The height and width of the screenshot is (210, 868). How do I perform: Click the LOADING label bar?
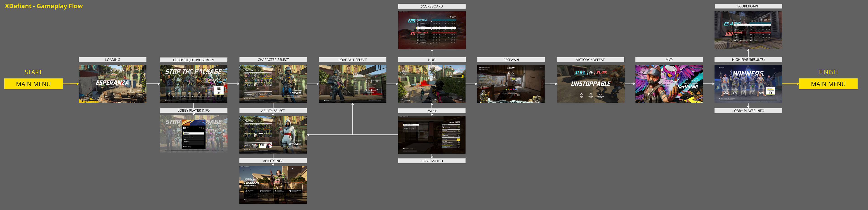(x=113, y=60)
